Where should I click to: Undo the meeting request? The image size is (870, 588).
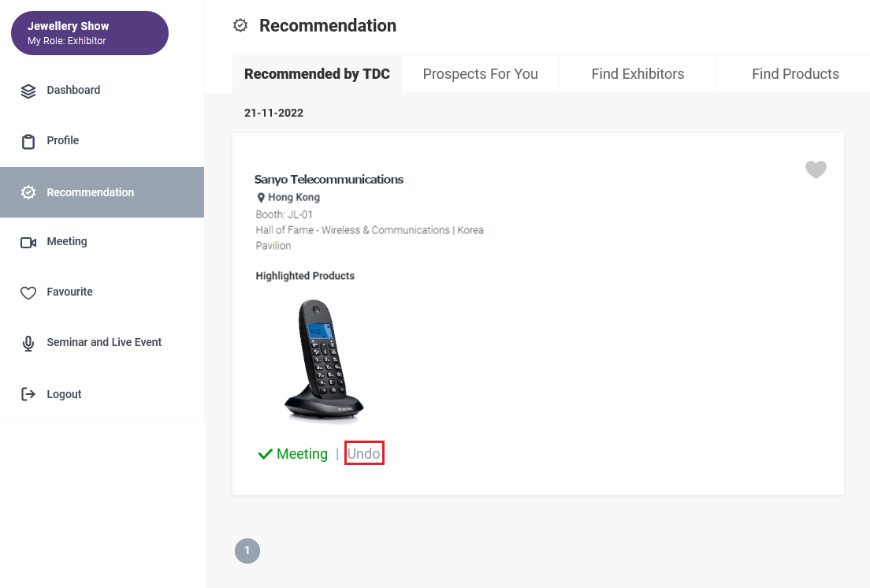click(364, 454)
